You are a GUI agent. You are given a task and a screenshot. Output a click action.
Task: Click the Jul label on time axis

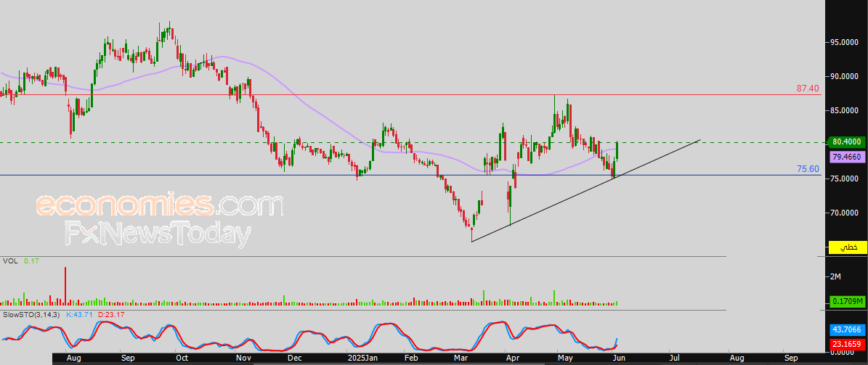pos(675,358)
